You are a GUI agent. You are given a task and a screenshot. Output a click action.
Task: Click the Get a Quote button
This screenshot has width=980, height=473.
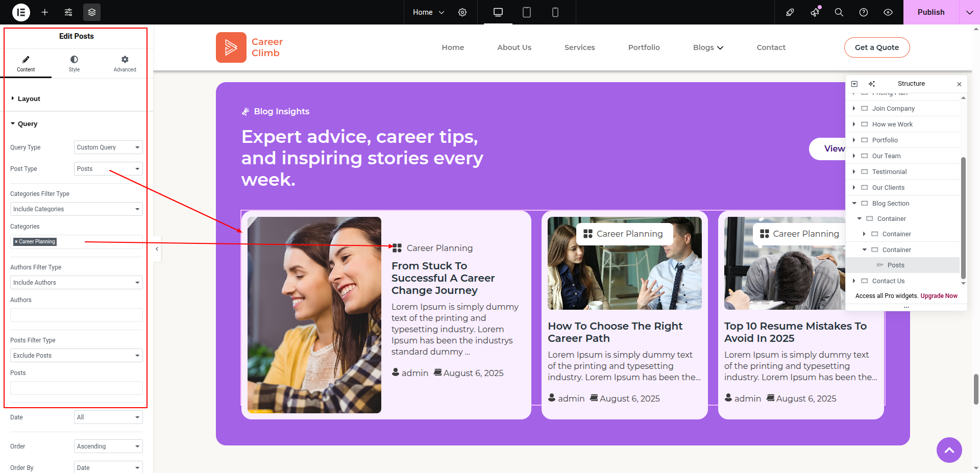click(877, 47)
